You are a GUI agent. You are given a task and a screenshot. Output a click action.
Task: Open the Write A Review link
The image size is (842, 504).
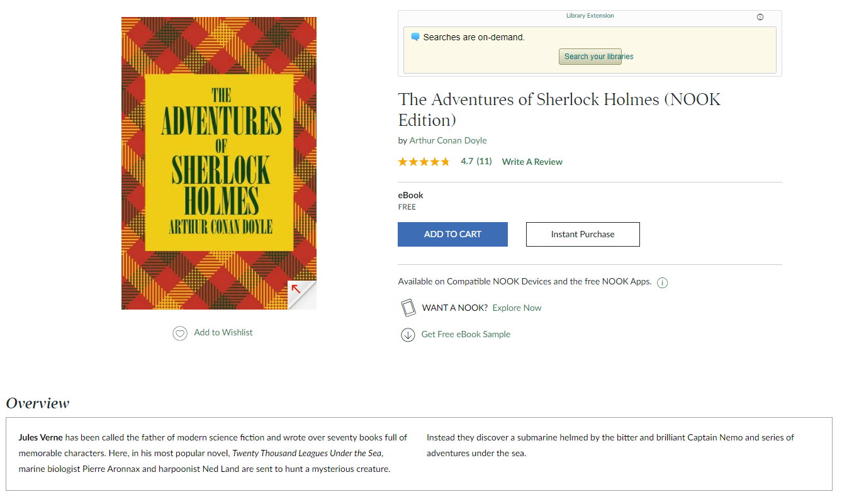pos(532,162)
